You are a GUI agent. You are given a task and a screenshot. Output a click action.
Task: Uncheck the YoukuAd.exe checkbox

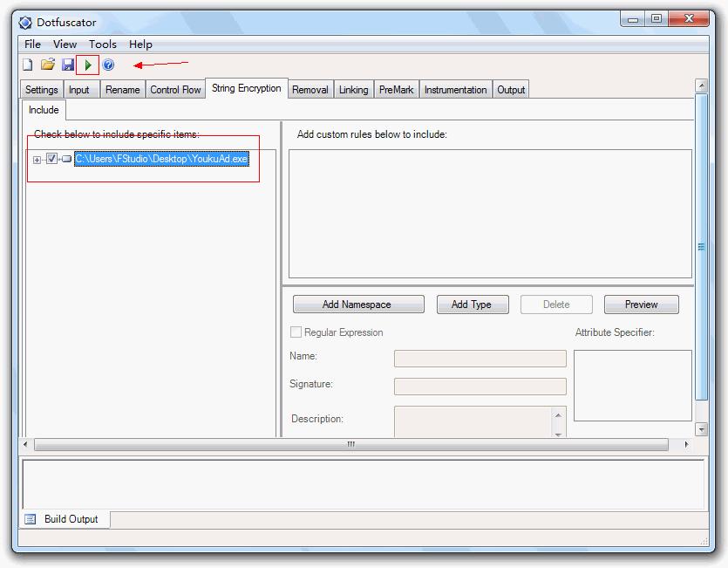(x=52, y=159)
